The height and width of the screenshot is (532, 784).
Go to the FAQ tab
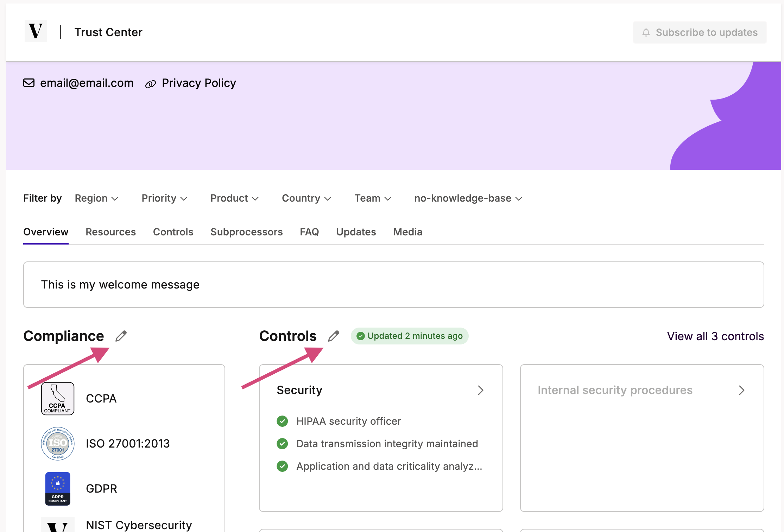click(309, 232)
